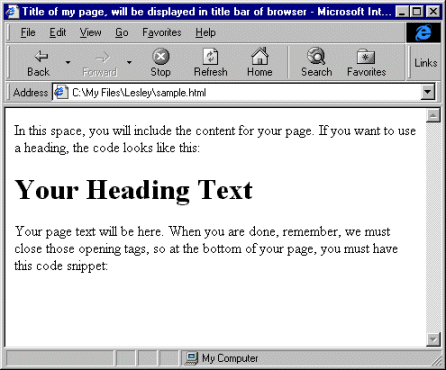
Task: Open the Edit menu
Action: click(58, 32)
